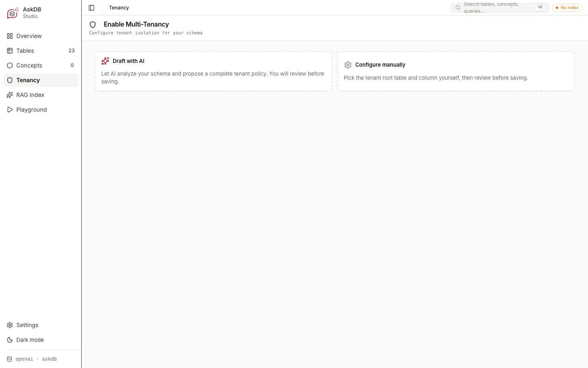The image size is (588, 368).
Task: Focus the search tables, concepts, queries field
Action: (x=500, y=8)
